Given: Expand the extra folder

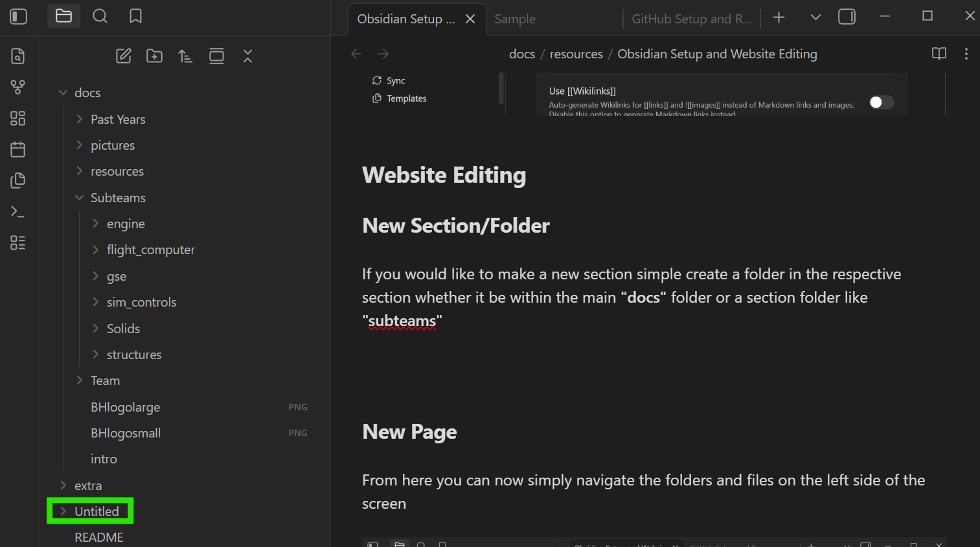Looking at the screenshot, I should (63, 485).
